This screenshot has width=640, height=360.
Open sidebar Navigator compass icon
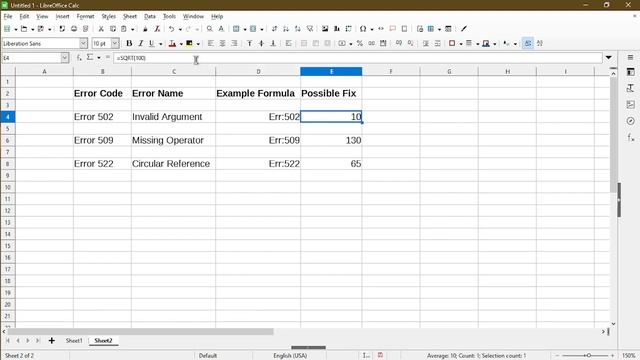click(x=631, y=121)
